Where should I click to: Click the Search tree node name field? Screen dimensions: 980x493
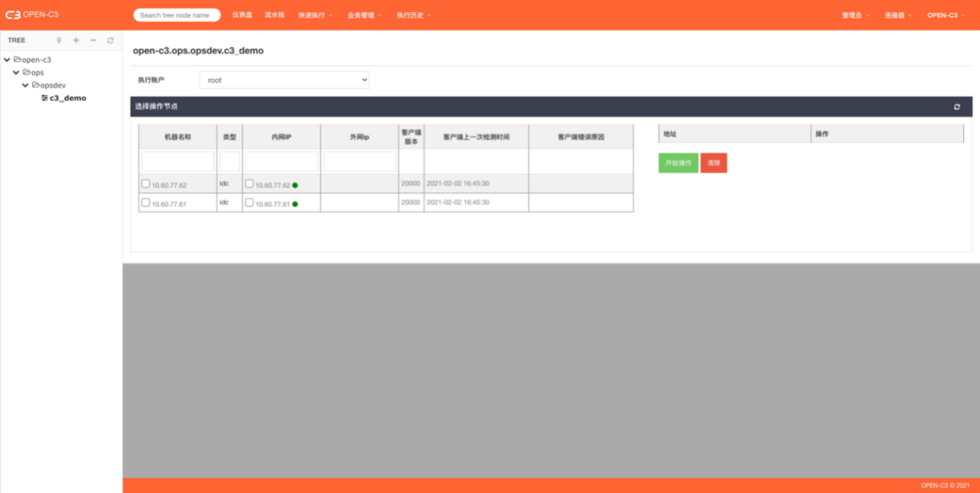(x=177, y=15)
